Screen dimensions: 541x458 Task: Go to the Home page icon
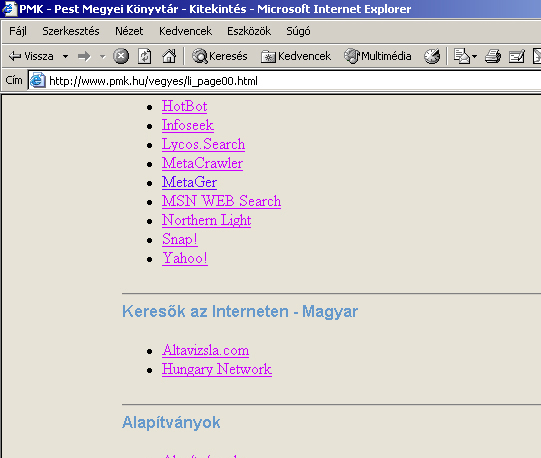169,56
